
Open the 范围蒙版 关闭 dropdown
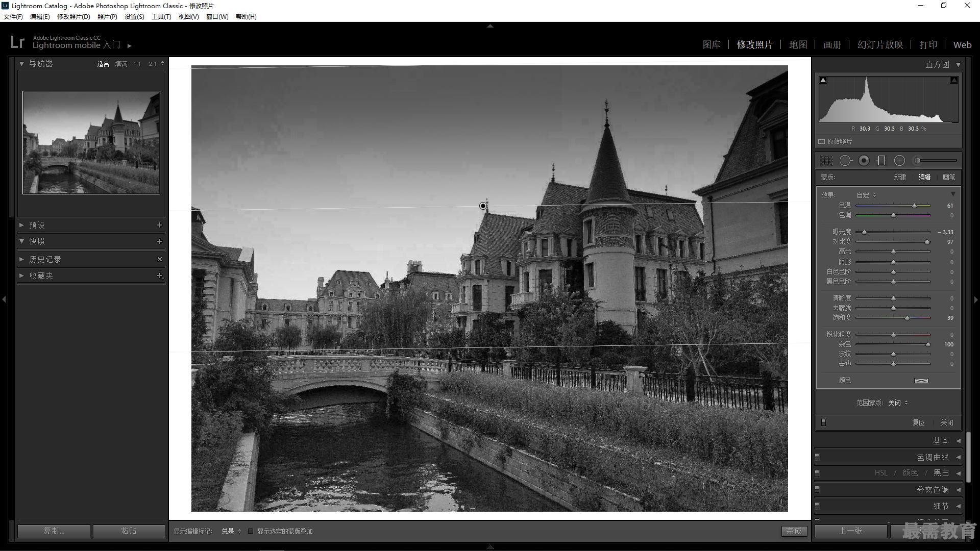pos(898,403)
